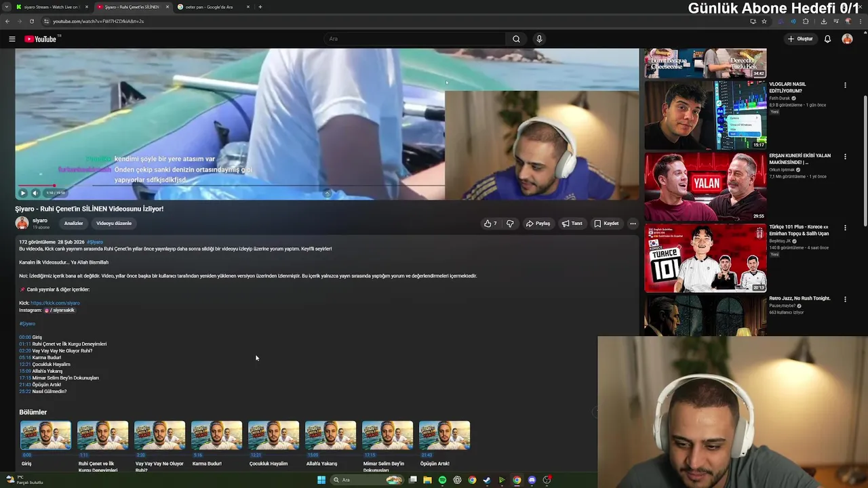
Task: Open the YouTube account avatar menu
Action: (x=847, y=39)
